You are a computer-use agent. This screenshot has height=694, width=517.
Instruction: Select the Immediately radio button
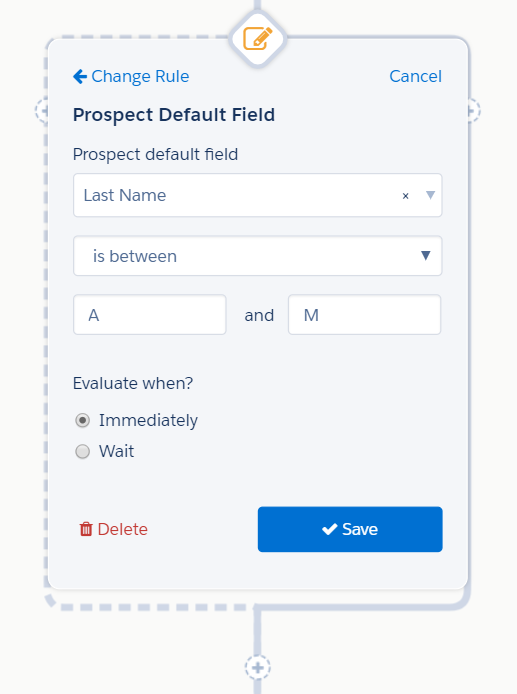point(82,420)
